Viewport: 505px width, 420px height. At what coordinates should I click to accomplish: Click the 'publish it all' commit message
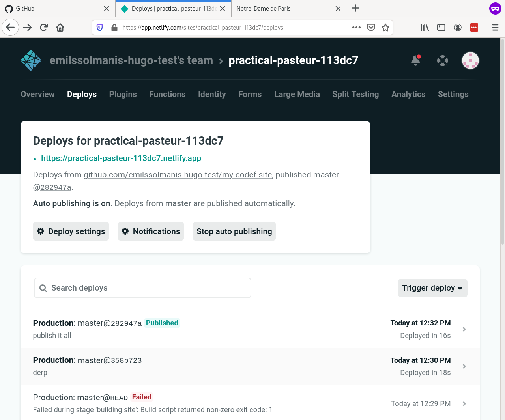coord(52,336)
